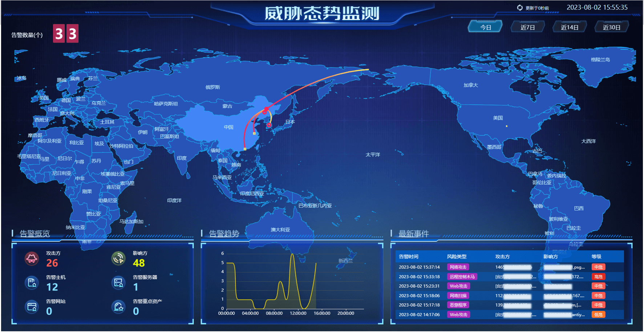
Task: Click the 08:00:00 label on trend chart
Action: pyautogui.click(x=274, y=313)
